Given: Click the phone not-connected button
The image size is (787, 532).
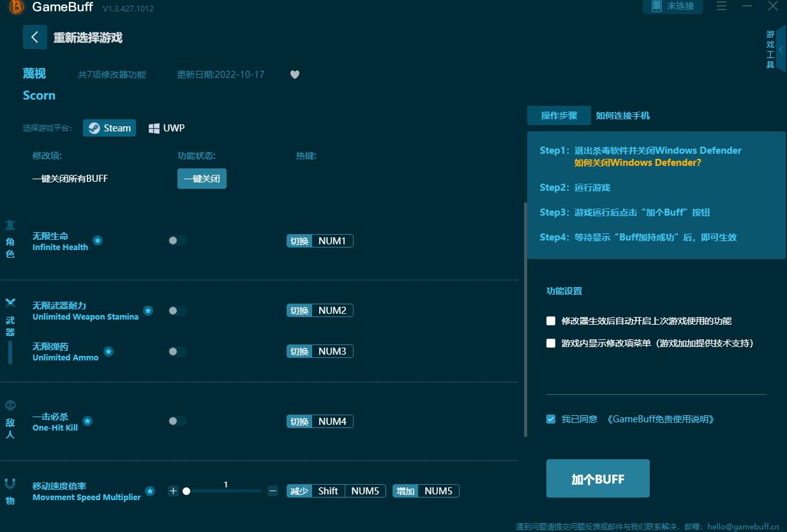Looking at the screenshot, I should [673, 6].
